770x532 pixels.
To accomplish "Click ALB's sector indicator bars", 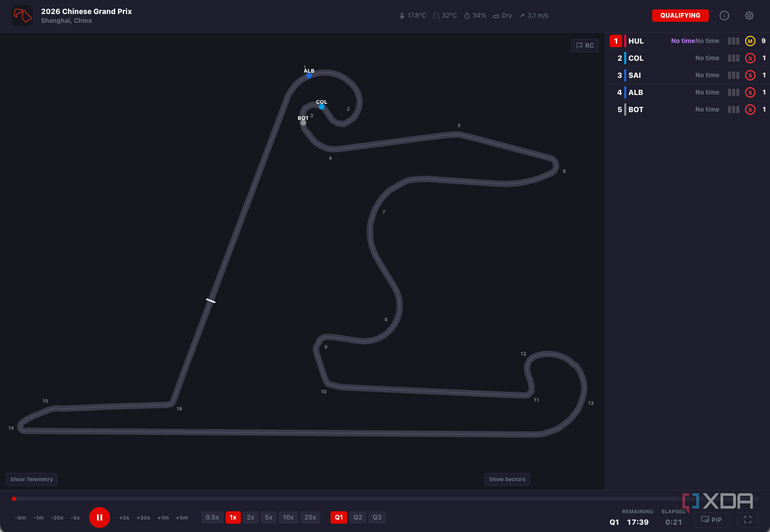I will click(734, 92).
